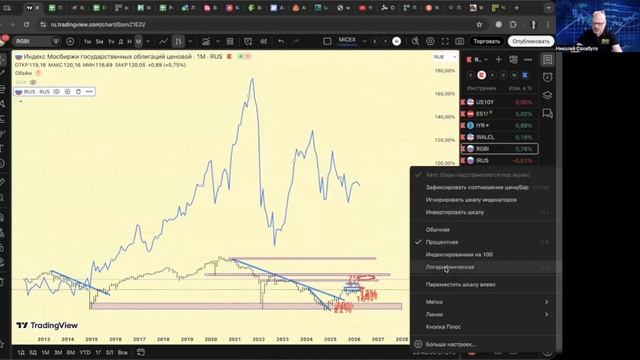
Task: Select the 1Д date range button
Action: 21,352
